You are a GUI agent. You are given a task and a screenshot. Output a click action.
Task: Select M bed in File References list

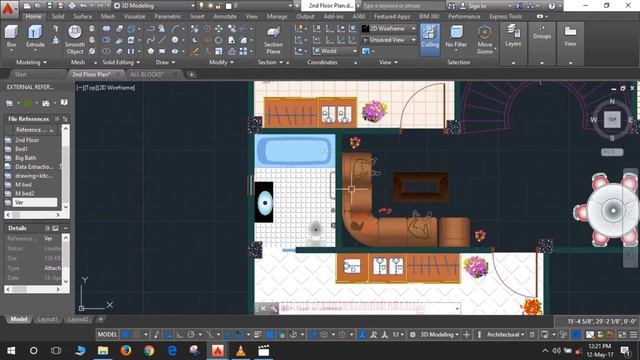coord(23,184)
